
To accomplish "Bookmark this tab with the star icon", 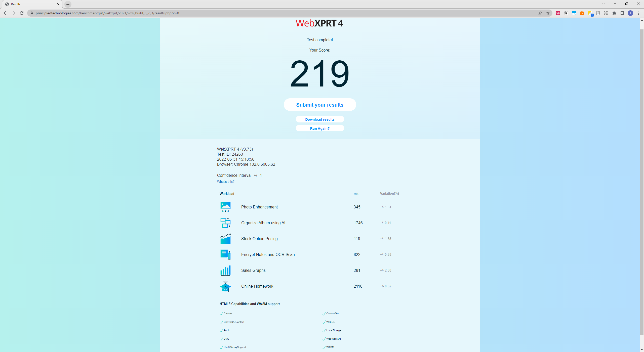I will coord(548,13).
